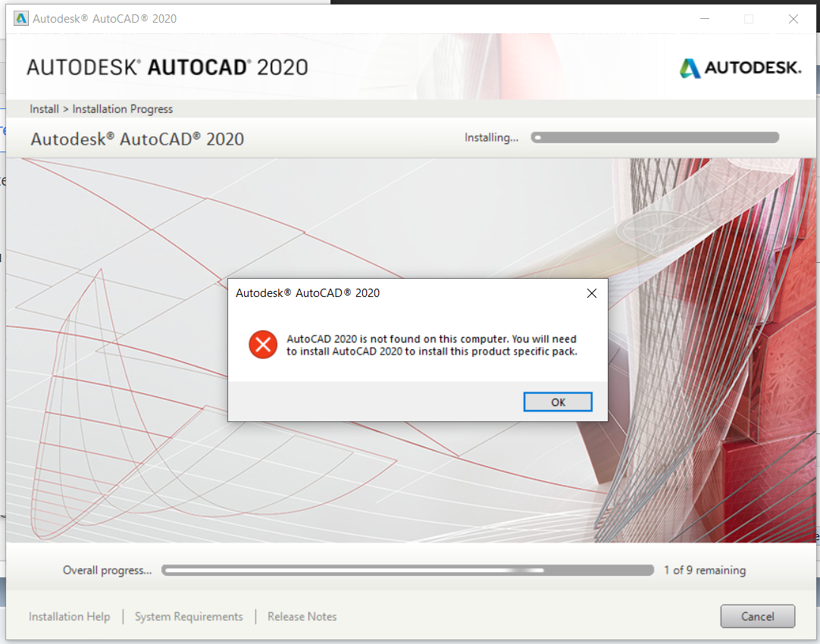Close the installer window

tap(793, 19)
